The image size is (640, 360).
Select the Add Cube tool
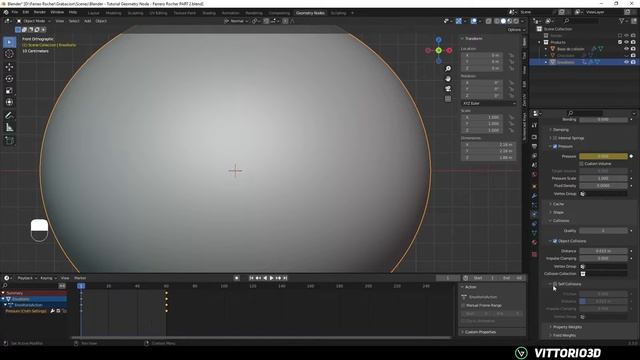pos(9,141)
